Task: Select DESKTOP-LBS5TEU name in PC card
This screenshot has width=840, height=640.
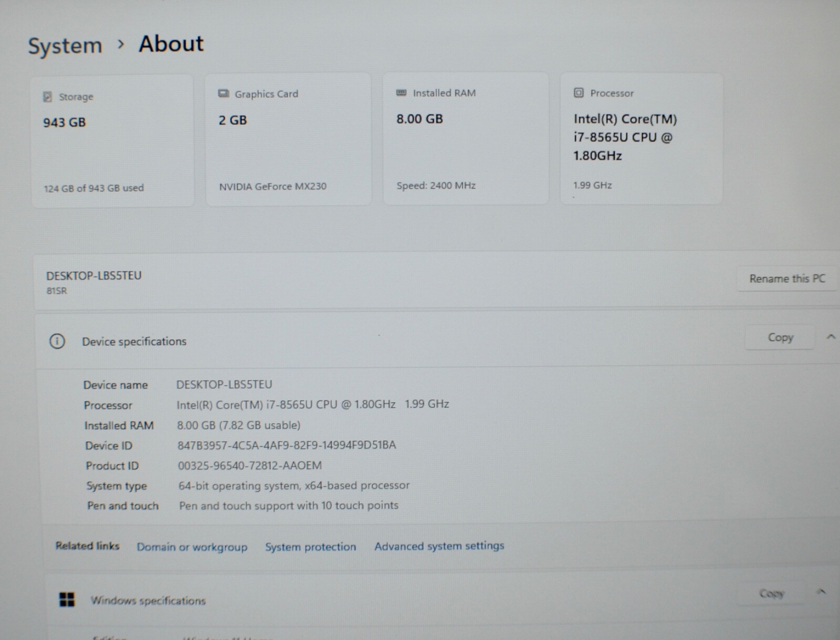Action: [x=94, y=275]
